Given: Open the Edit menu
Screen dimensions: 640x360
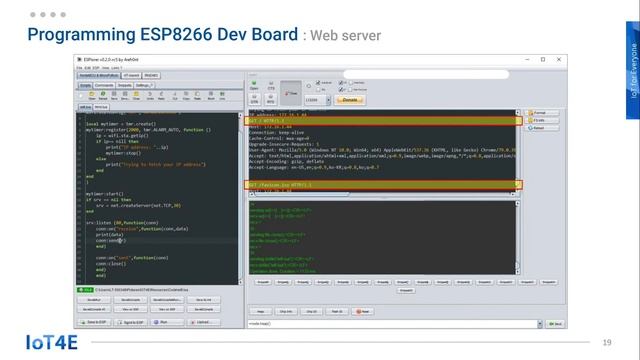Looking at the screenshot, I should tap(87, 68).
